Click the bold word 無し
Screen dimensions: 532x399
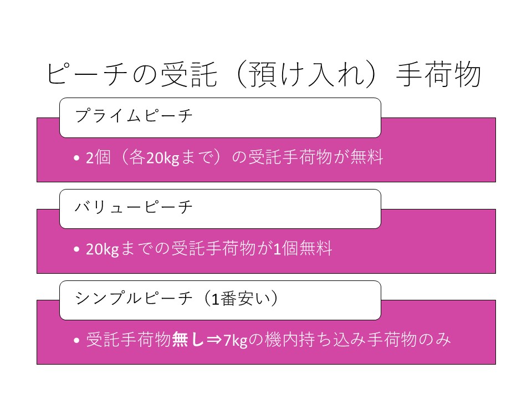(188, 340)
